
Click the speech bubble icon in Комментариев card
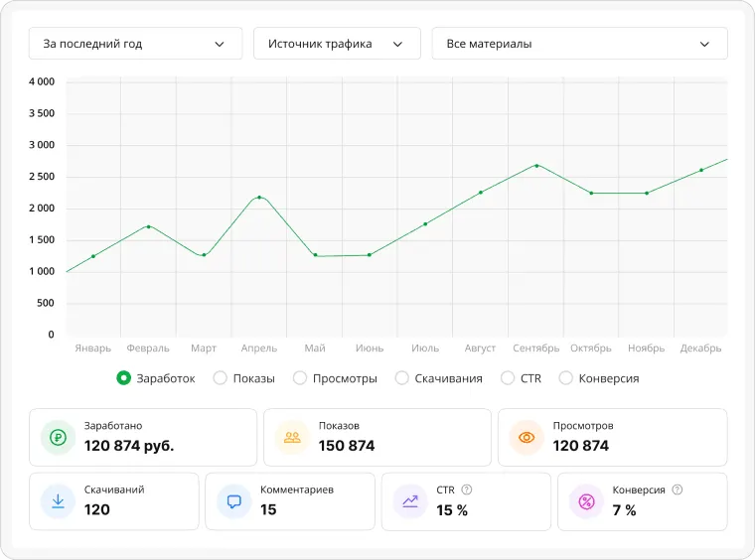point(234,501)
